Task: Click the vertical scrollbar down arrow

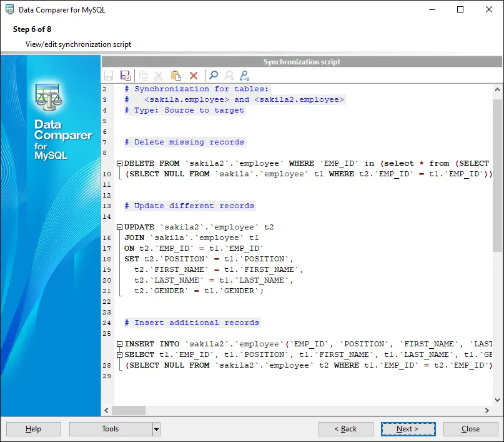Action: pos(497,400)
